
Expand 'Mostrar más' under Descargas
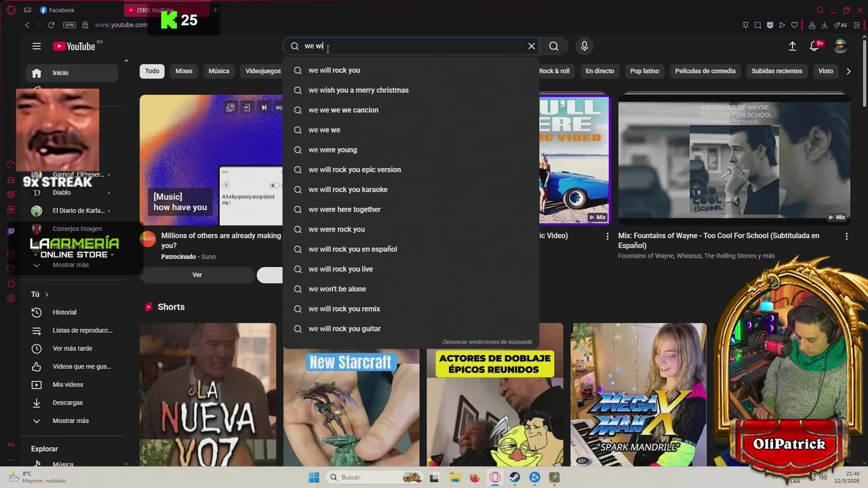(72, 421)
